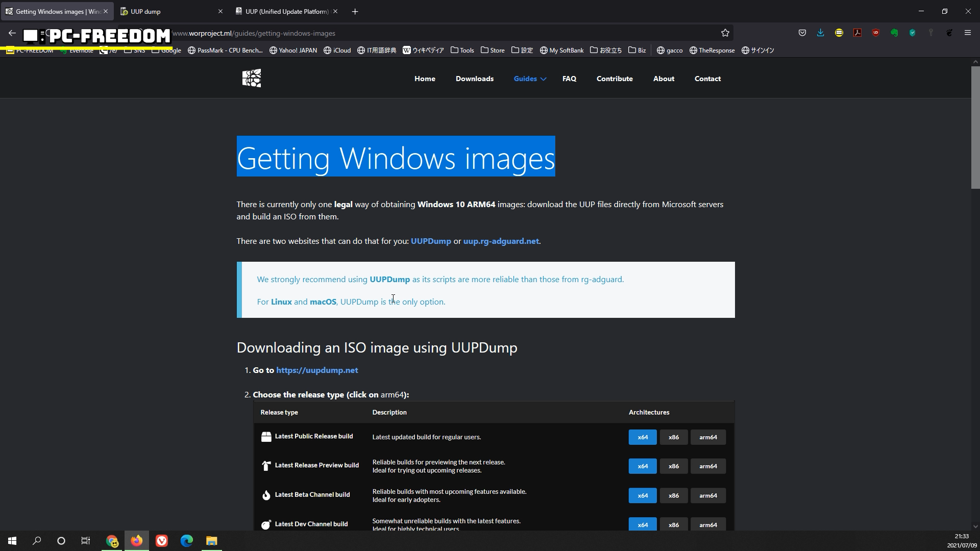The height and width of the screenshot is (551, 980).
Task: Open Firefox hamburger menu
Action: pyautogui.click(x=968, y=33)
